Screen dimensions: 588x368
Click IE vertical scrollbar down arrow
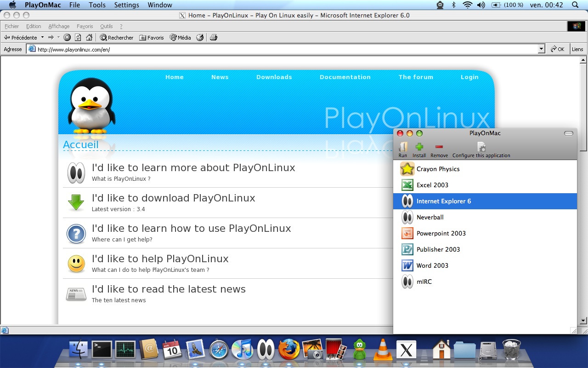tap(583, 321)
